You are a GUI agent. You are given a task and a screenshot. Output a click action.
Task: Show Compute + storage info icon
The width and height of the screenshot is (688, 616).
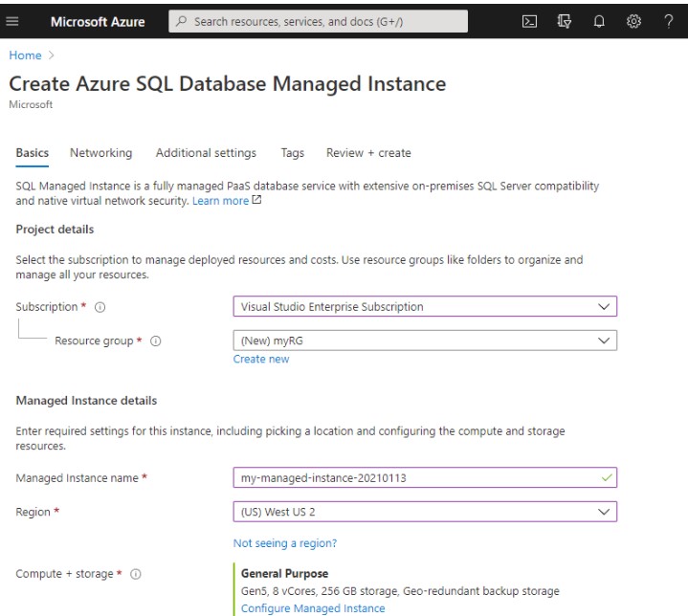tap(136, 574)
